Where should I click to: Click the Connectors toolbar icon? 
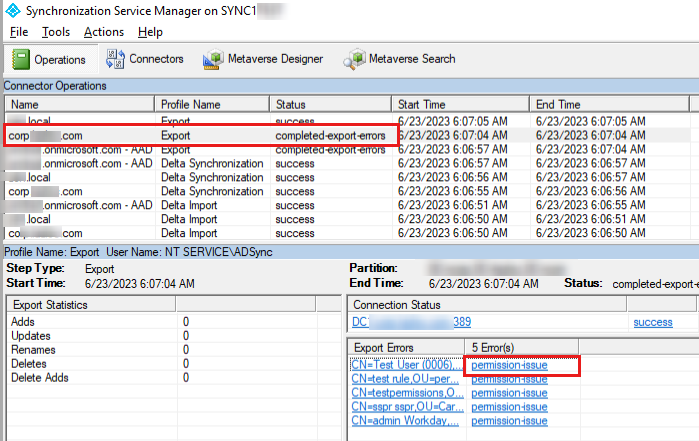[115, 59]
